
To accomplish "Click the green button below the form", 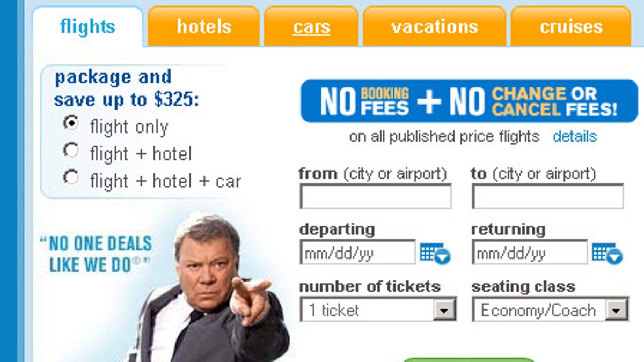I will point(469,359).
